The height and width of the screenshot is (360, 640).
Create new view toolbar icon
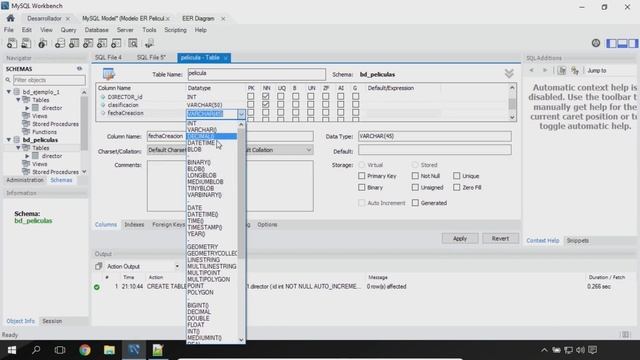click(88, 43)
